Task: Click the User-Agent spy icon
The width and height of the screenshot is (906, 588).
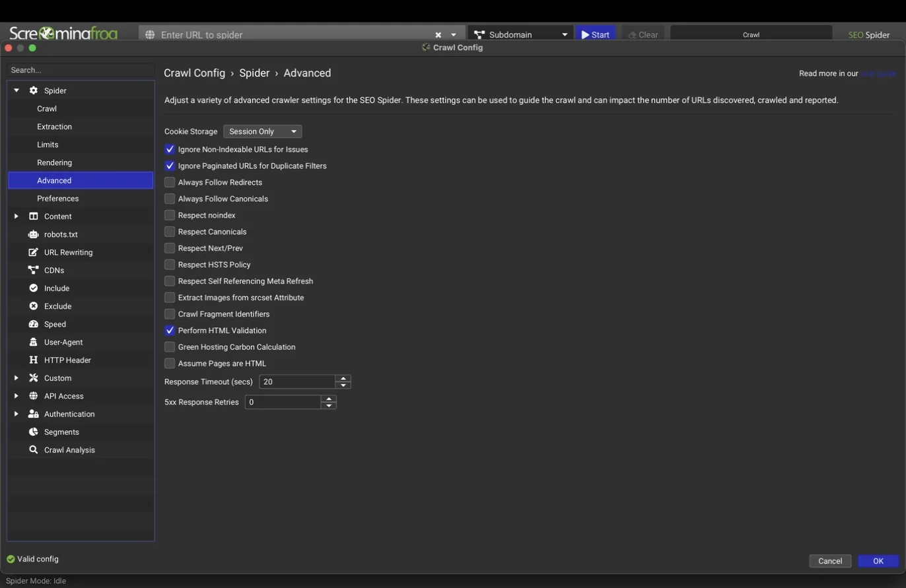Action: (33, 342)
